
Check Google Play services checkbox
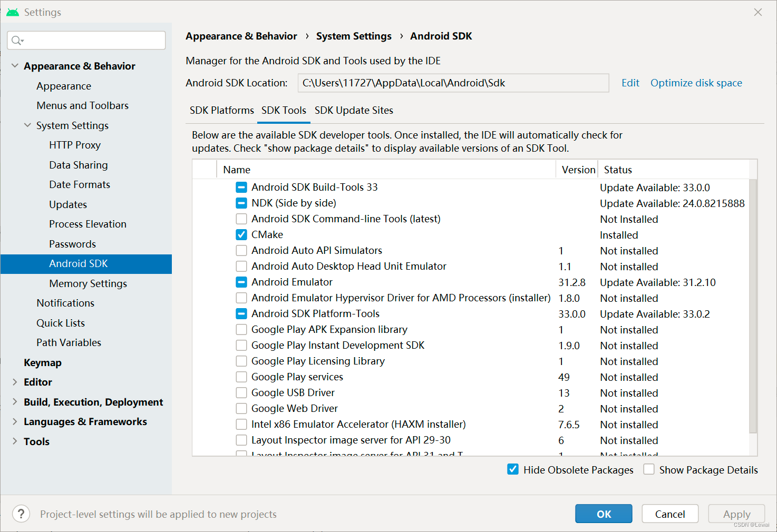click(x=241, y=377)
